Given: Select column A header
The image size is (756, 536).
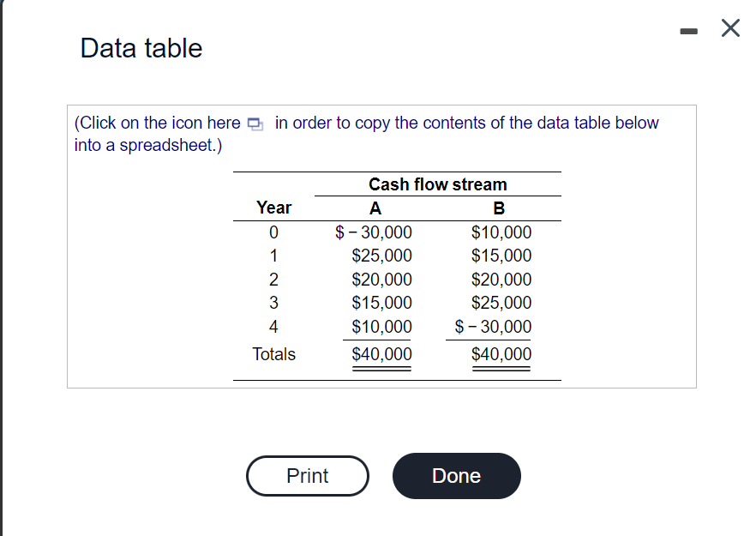Looking at the screenshot, I should pyautogui.click(x=375, y=207).
